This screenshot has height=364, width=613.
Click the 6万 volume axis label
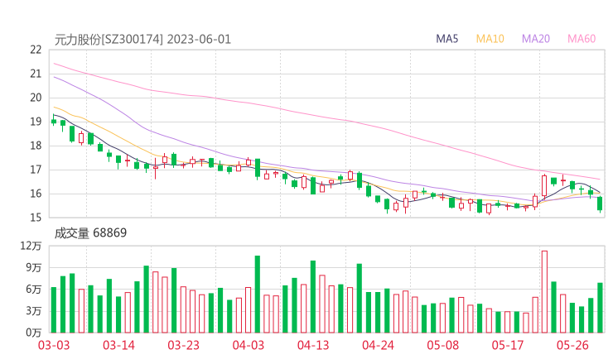click(34, 290)
